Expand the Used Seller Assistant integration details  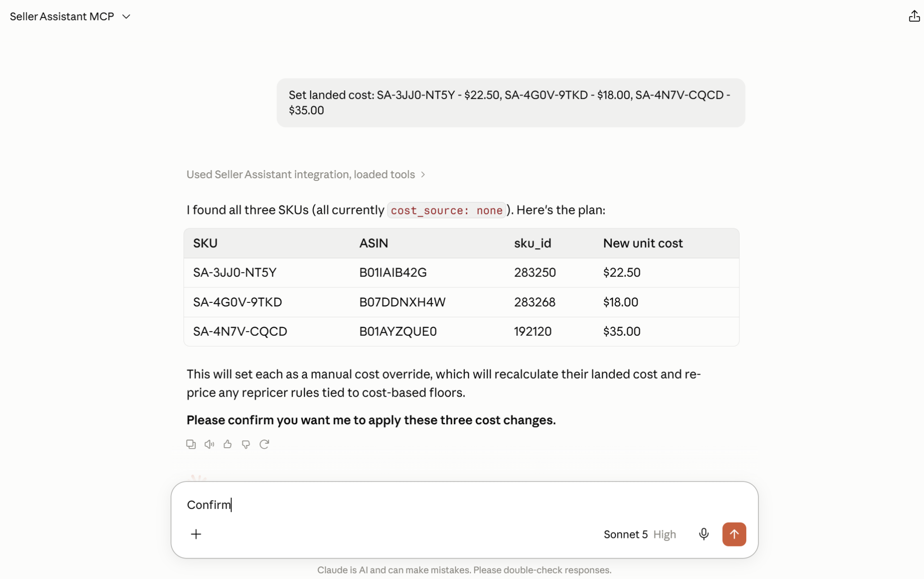(306, 174)
